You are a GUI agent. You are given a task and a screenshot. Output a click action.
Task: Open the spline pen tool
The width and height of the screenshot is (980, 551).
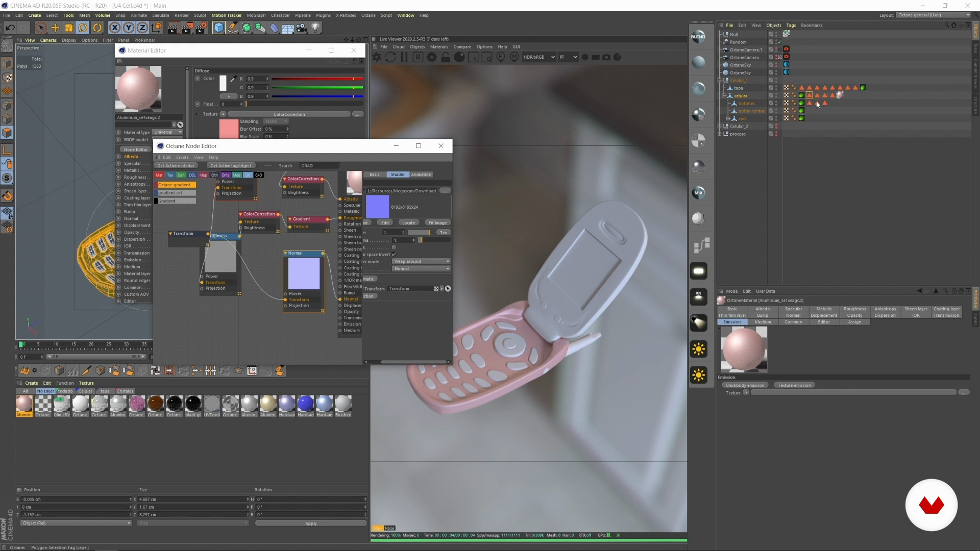click(233, 28)
